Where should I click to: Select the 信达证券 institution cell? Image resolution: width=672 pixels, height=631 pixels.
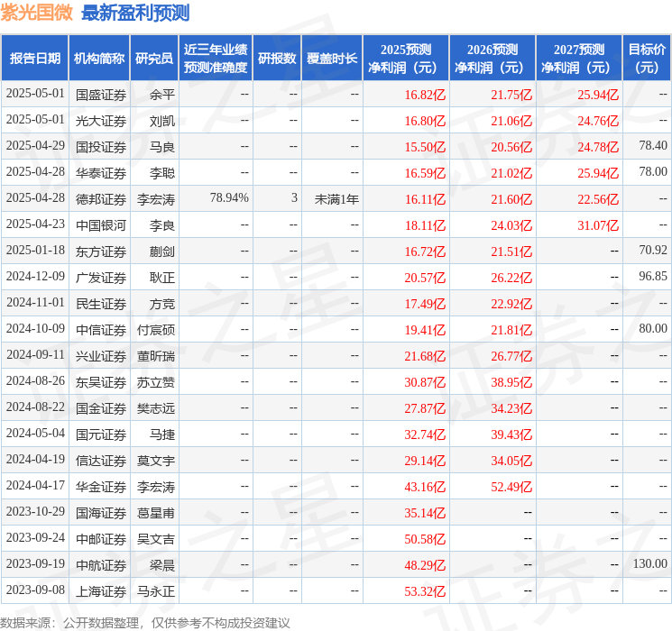[x=101, y=461]
